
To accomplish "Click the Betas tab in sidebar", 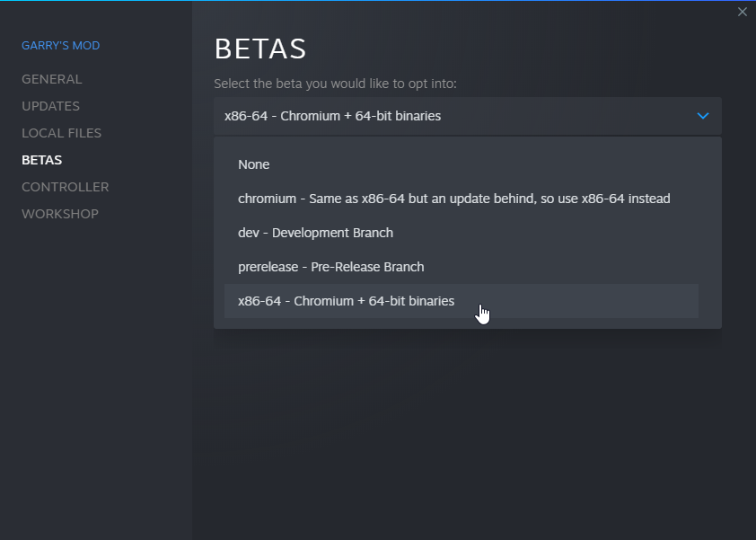I will 41,160.
